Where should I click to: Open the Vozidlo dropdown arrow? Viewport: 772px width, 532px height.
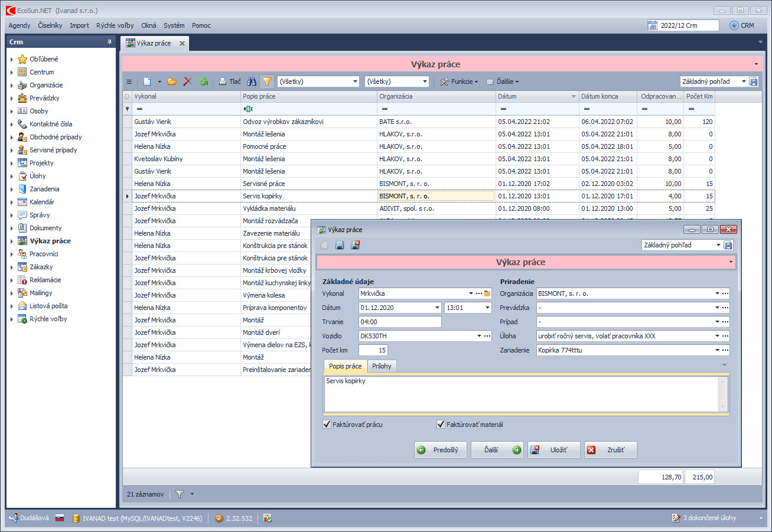[479, 336]
